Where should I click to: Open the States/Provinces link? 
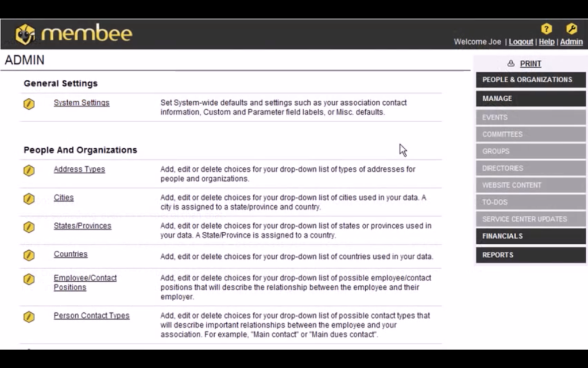pyautogui.click(x=82, y=225)
